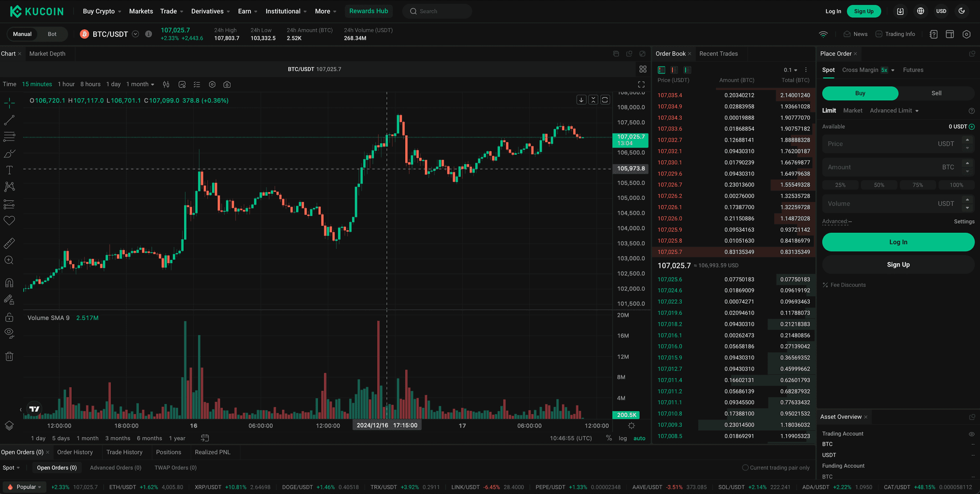Switch trading mode to Bot
This screenshot has height=494, width=980.
click(x=52, y=34)
